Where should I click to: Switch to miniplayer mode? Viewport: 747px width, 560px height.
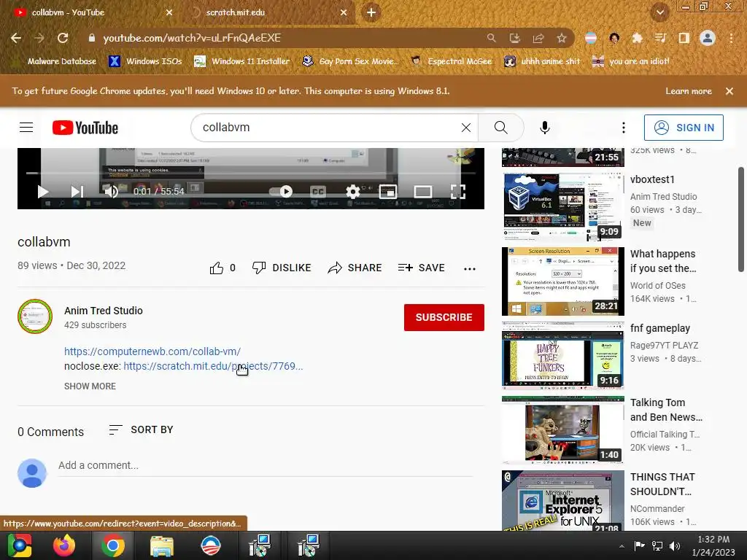[388, 192]
